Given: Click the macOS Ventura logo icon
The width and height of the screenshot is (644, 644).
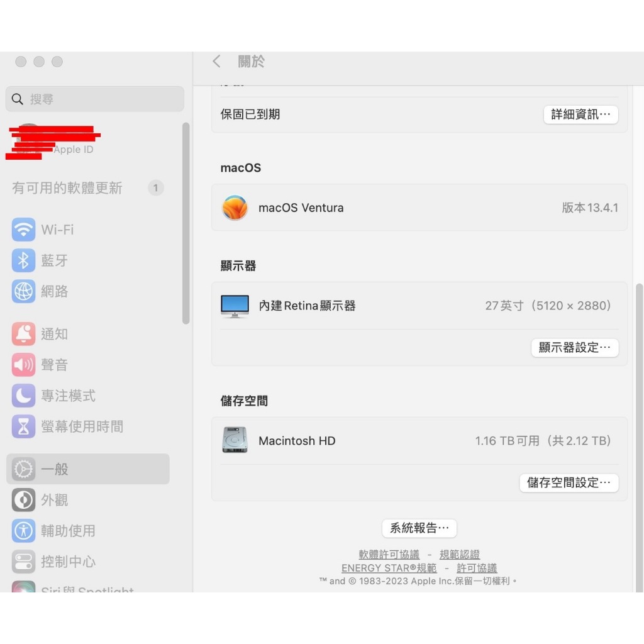Looking at the screenshot, I should [x=235, y=208].
